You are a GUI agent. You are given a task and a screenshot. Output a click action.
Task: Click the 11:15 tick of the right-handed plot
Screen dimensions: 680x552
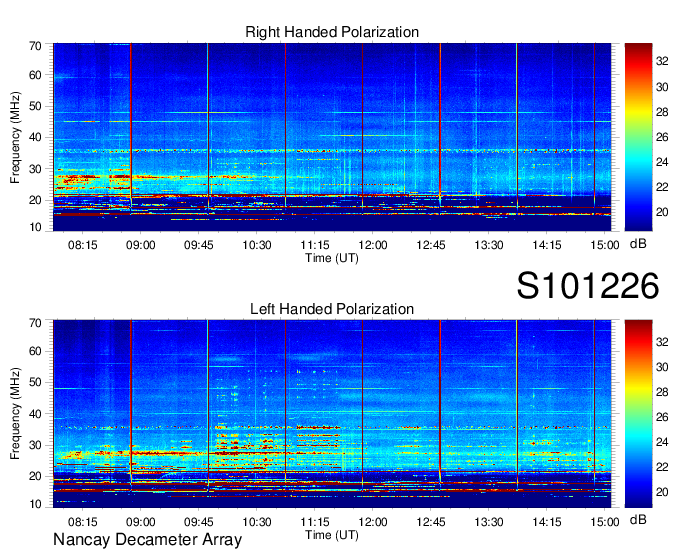(x=315, y=245)
